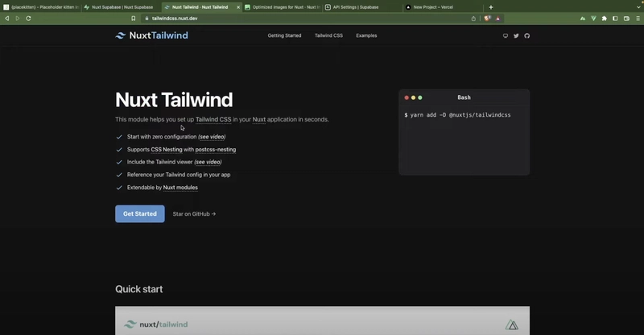Image resolution: width=644 pixels, height=335 pixels.
Task: Expand the tab search dropdown chevron
Action: coord(638,7)
